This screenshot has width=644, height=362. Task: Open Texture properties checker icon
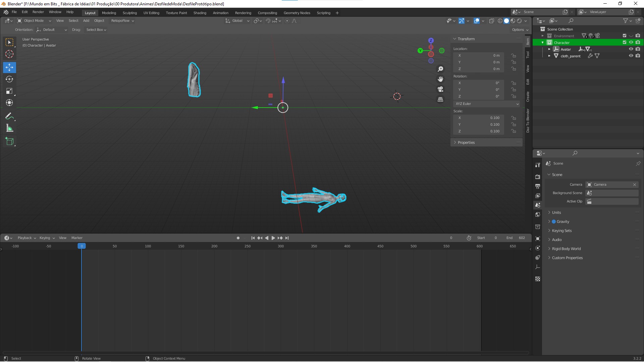click(x=538, y=279)
